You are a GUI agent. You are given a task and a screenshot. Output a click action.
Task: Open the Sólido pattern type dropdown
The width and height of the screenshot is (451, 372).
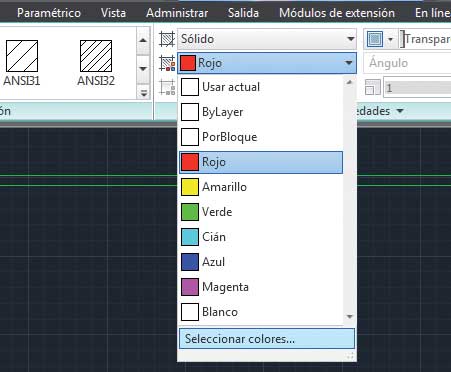(267, 39)
